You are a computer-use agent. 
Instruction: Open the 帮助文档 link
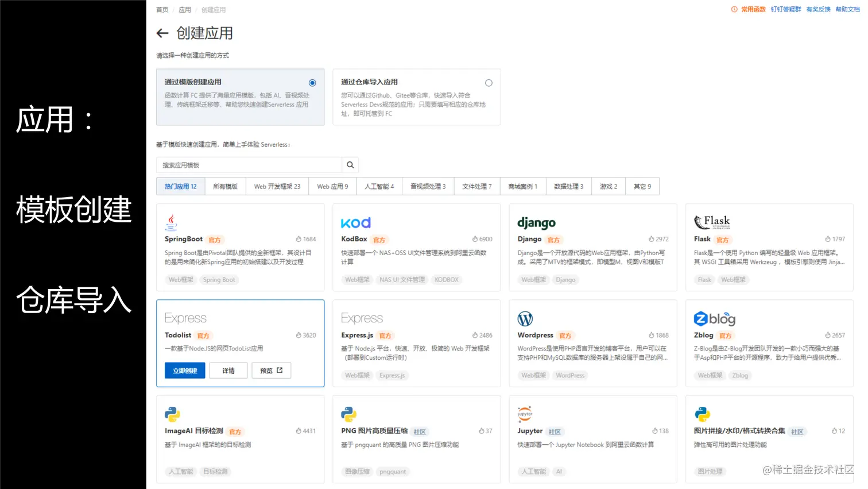click(847, 9)
